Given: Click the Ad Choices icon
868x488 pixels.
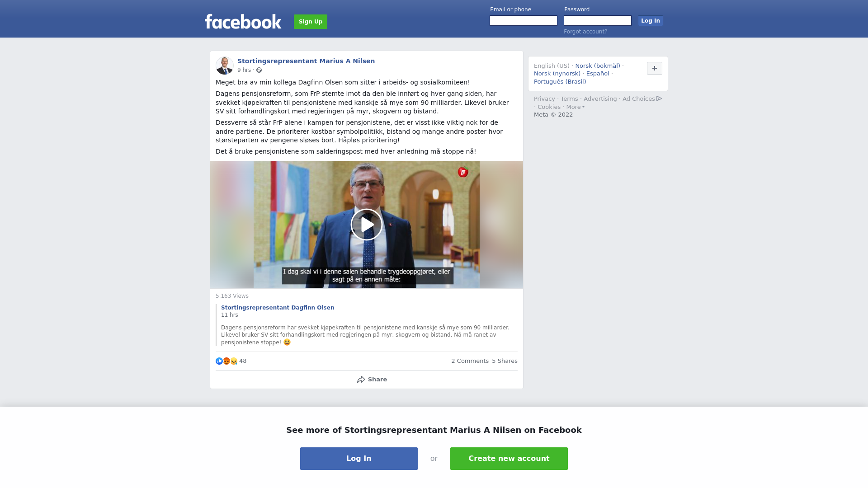Looking at the screenshot, I should [659, 99].
